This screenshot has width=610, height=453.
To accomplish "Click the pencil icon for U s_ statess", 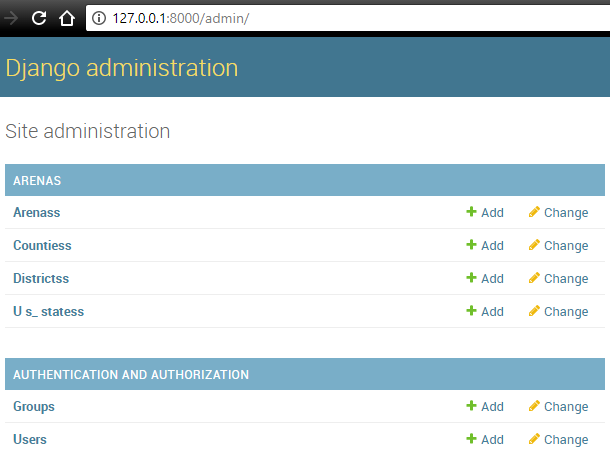I will 534,311.
